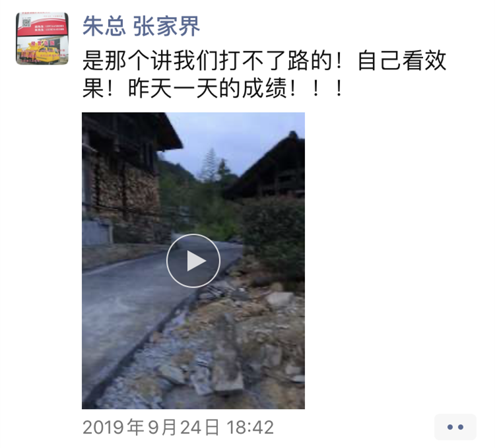Click 张家界 in the poster name
495x448 pixels.
(166, 26)
